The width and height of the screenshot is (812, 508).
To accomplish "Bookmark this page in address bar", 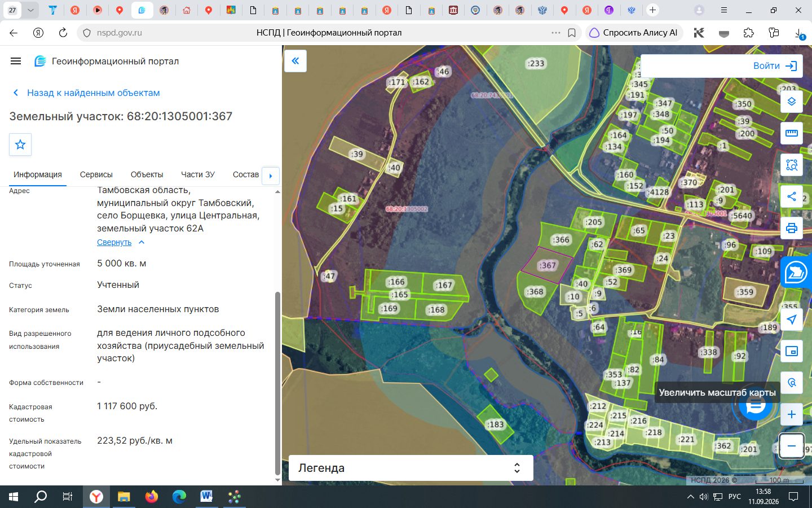I will coord(572,33).
